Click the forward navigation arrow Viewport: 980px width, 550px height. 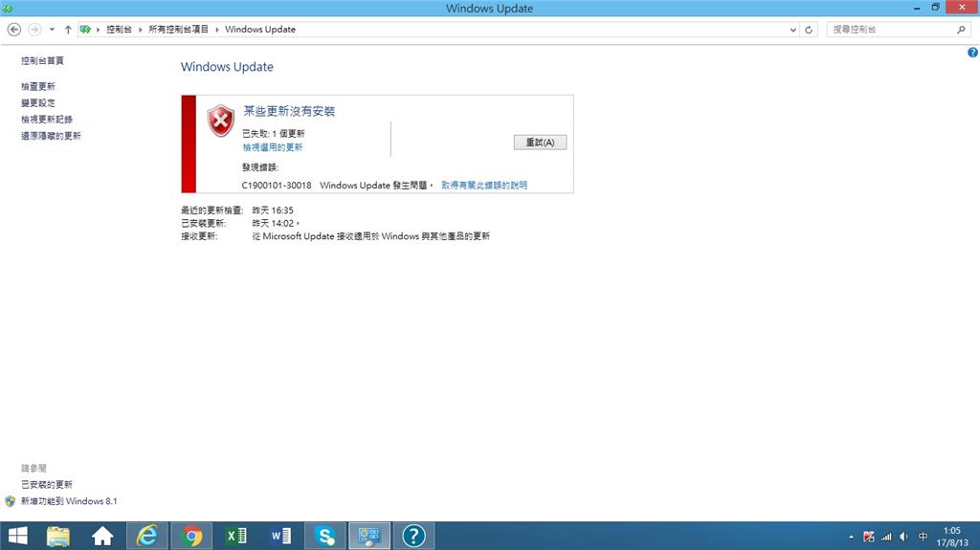coord(35,30)
